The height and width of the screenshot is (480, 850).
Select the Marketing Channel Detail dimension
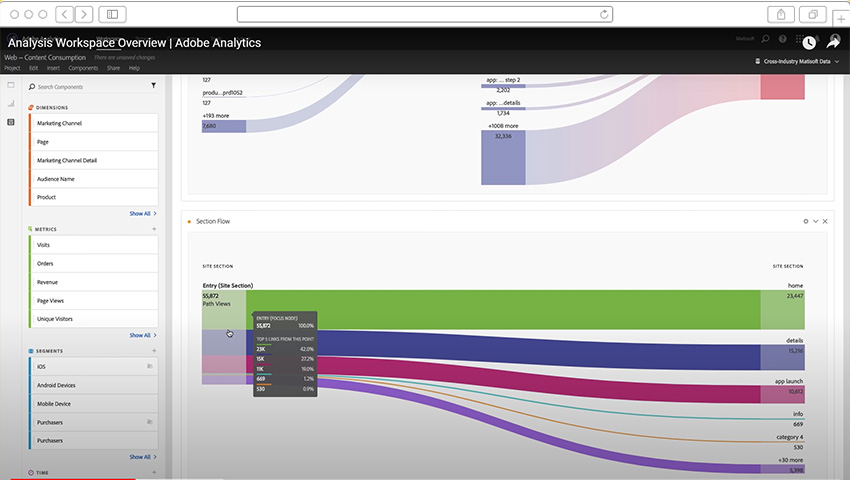[93, 160]
